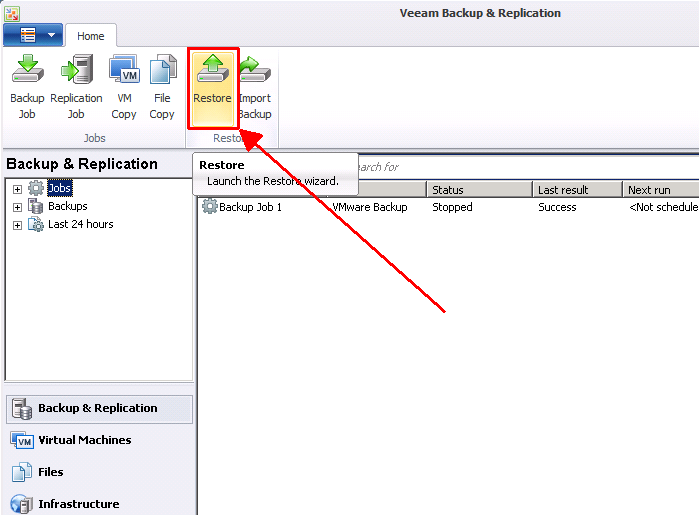Click the Stopped status cell
Viewport: 699px width, 515px height.
pos(452,207)
